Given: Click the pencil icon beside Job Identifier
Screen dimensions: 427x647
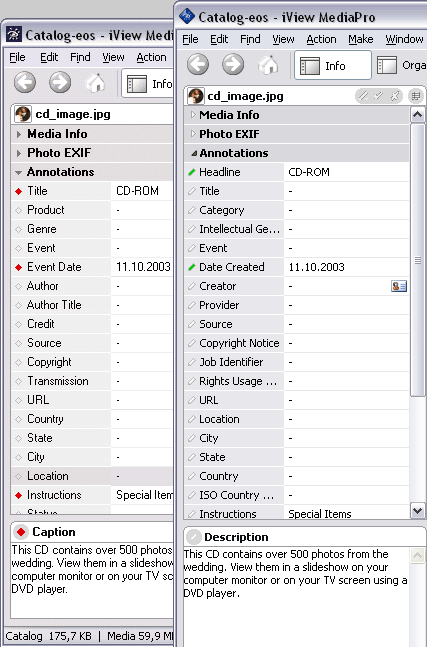Looking at the screenshot, I should click(191, 362).
